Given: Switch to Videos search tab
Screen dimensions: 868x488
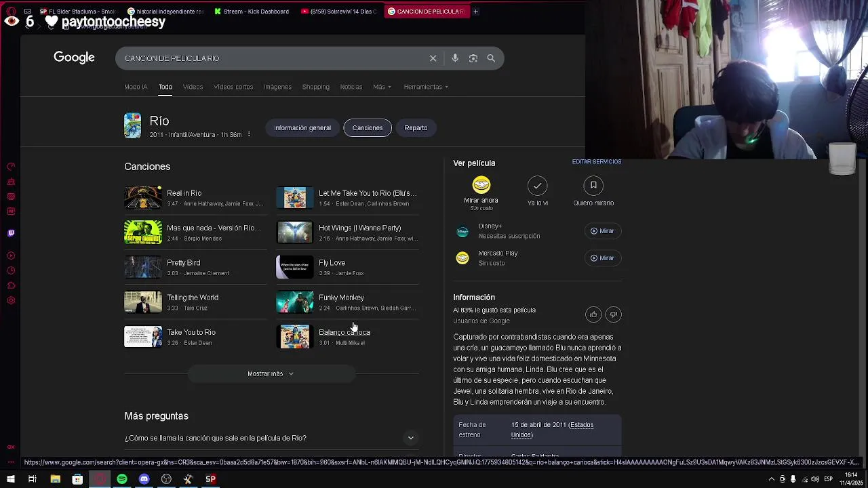Looking at the screenshot, I should tap(193, 87).
